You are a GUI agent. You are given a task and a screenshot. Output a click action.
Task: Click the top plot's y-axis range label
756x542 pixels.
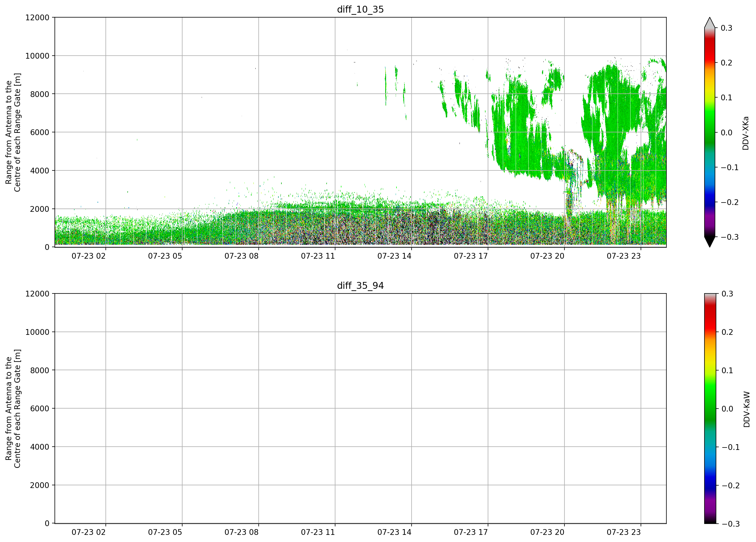(x=13, y=132)
